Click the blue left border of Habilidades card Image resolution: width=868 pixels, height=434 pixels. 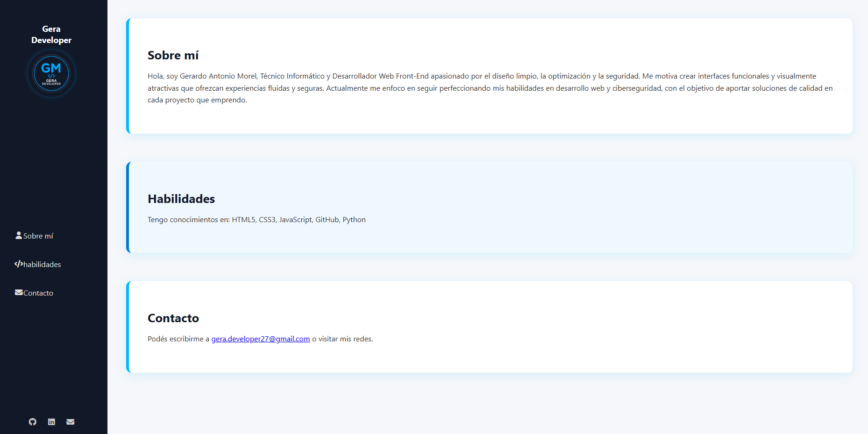[128, 208]
